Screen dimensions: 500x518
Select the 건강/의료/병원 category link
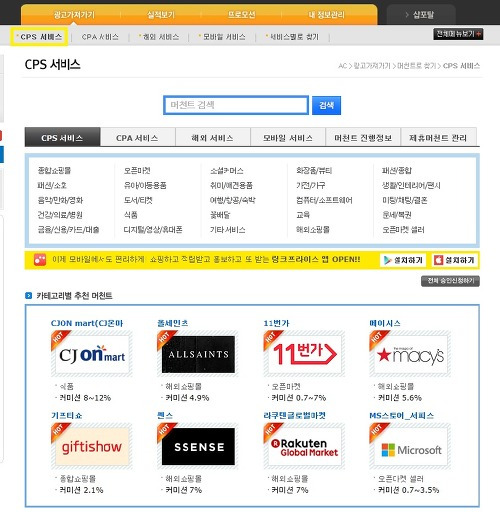pyautogui.click(x=60, y=215)
